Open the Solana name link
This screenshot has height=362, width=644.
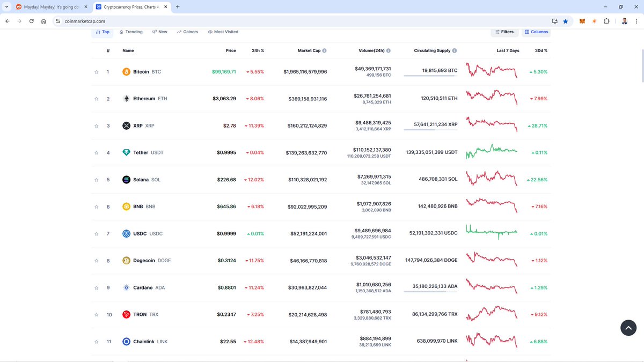pyautogui.click(x=141, y=180)
